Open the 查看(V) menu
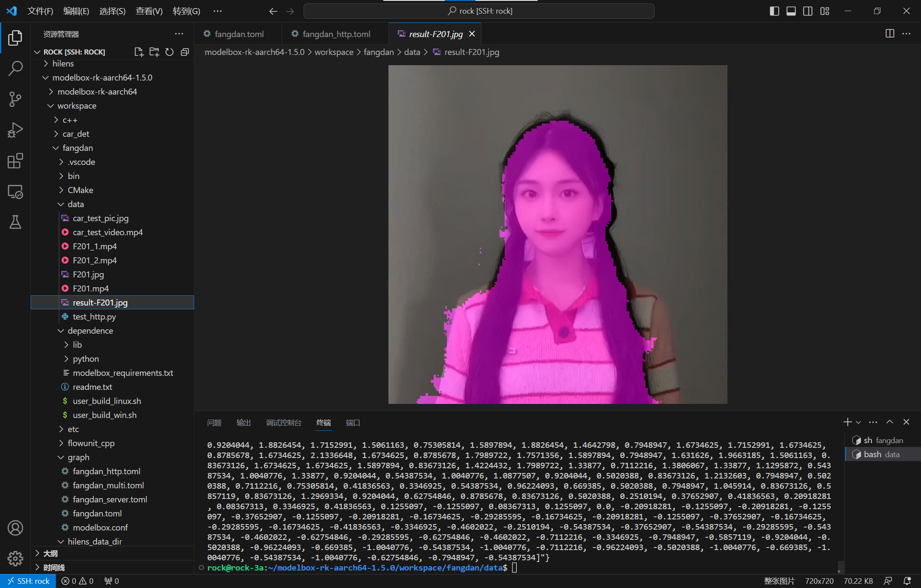Image resolution: width=921 pixels, height=588 pixels. [149, 11]
